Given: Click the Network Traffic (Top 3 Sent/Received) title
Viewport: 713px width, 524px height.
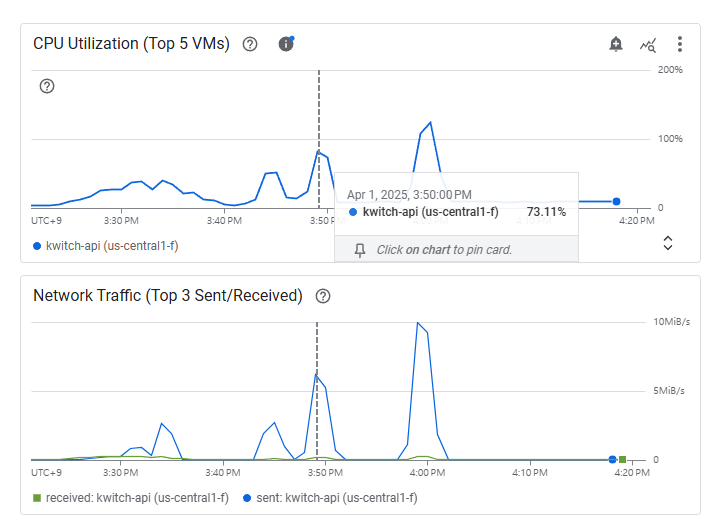Looking at the screenshot, I should tap(168, 296).
